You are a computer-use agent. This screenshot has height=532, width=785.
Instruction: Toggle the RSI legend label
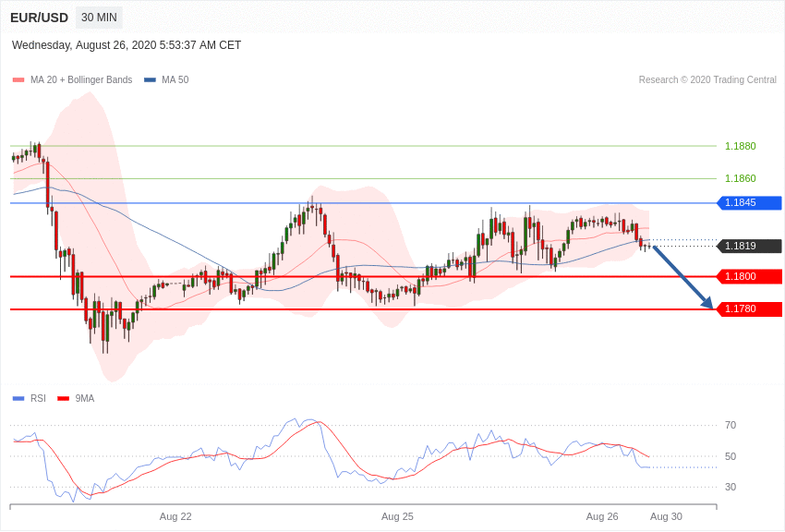[x=38, y=398]
